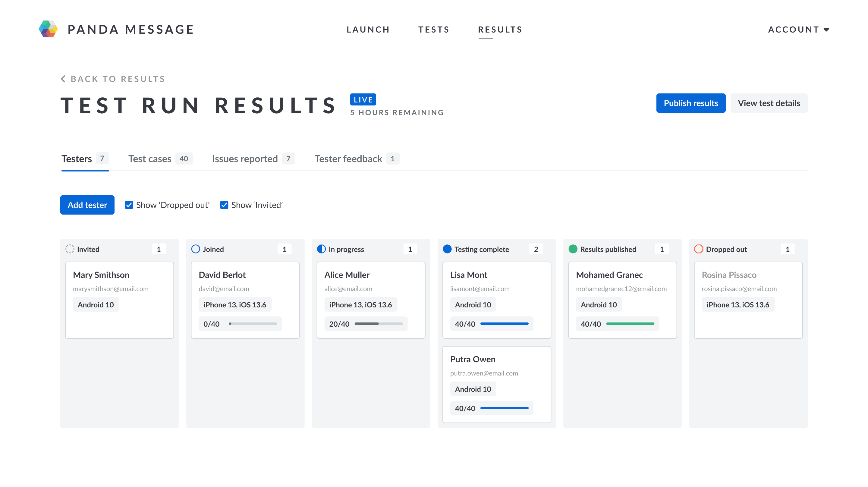Click the In progress half-filled circle icon

coord(322,249)
